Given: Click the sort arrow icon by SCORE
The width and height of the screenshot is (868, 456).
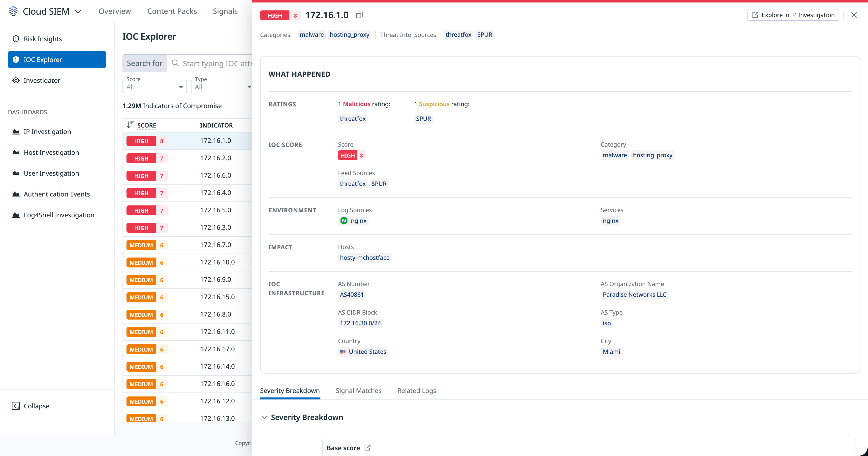Looking at the screenshot, I should (130, 125).
